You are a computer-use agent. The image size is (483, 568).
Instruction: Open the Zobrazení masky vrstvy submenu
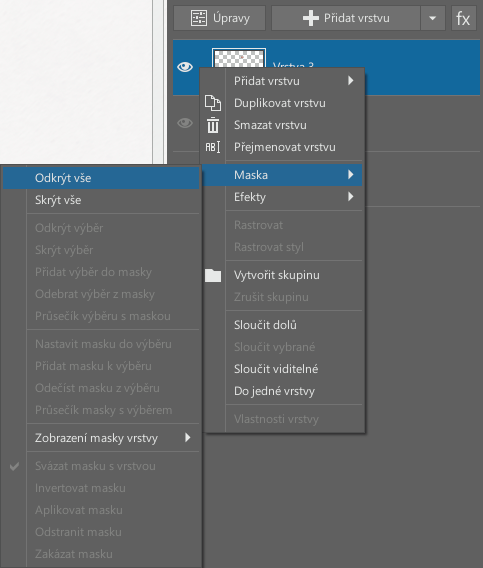click(113, 438)
